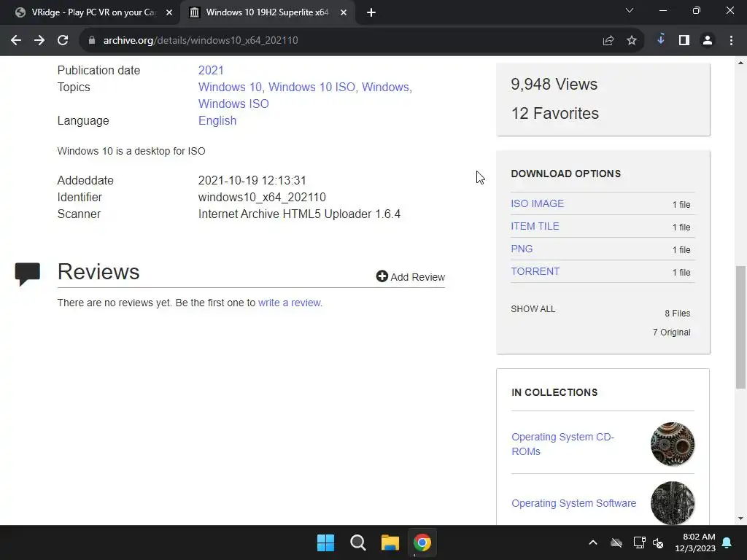Screen dimensions: 747x560
Task: Show hidden system tray icons
Action: (592, 542)
